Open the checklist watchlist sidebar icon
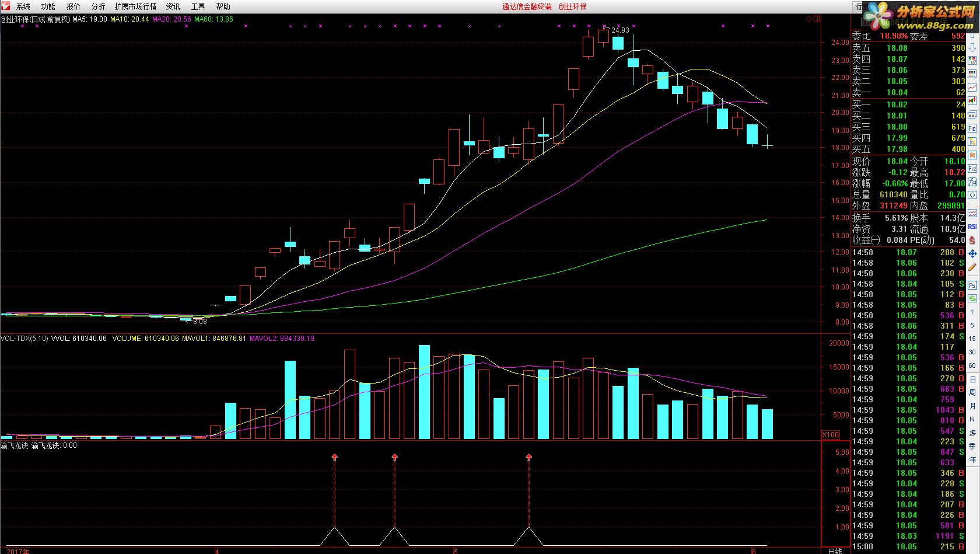This screenshot has height=554, width=980. pyautogui.click(x=972, y=60)
